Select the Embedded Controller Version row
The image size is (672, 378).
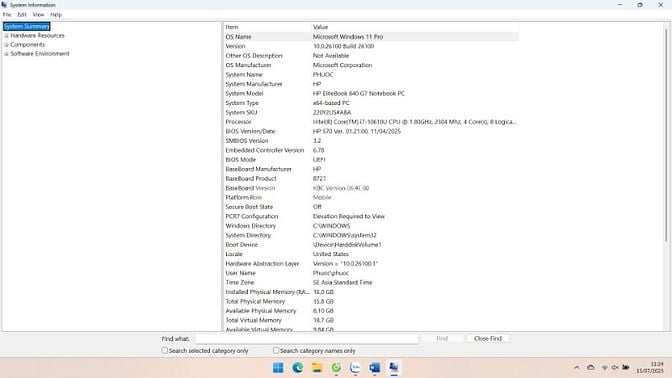tap(371, 150)
